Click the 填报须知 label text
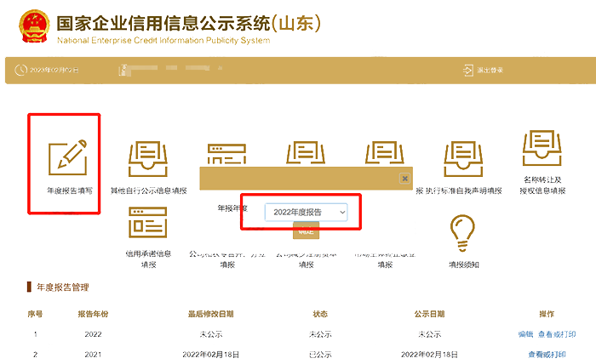The image size is (596, 364). click(464, 264)
